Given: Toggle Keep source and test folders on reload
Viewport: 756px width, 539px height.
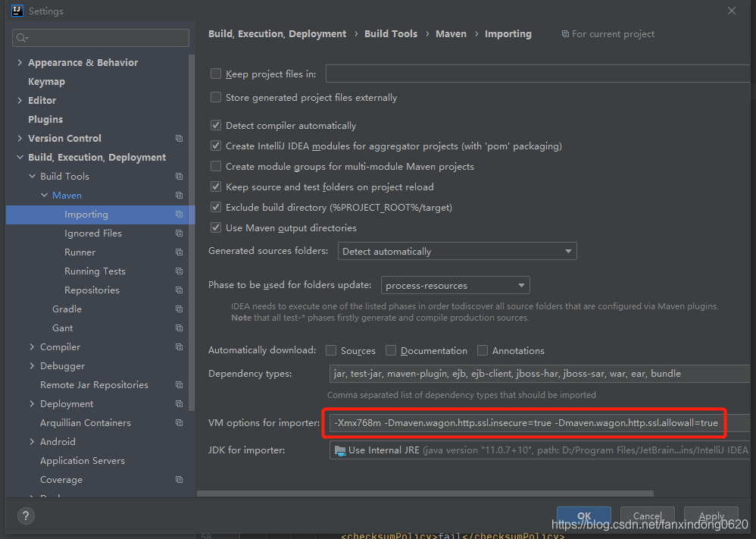Looking at the screenshot, I should pos(216,186).
